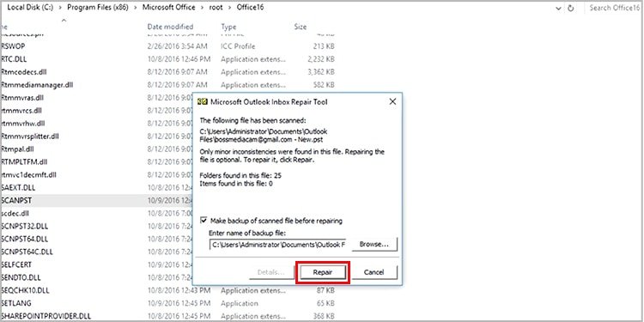Viewport: 644px width, 322px height.
Task: Click the 2,232 KB size value
Action: [321, 59]
